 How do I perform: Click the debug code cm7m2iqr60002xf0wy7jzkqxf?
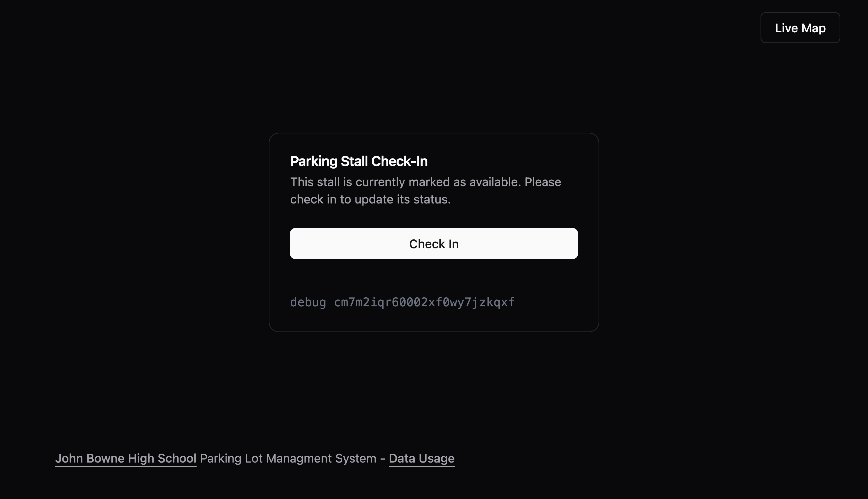coord(424,302)
